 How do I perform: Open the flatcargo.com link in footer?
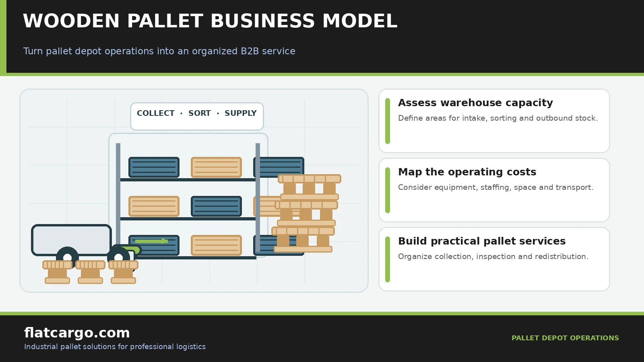pos(77,333)
